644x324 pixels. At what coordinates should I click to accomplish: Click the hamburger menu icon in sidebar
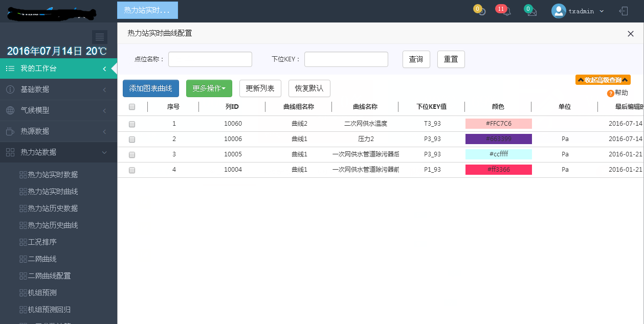[100, 37]
